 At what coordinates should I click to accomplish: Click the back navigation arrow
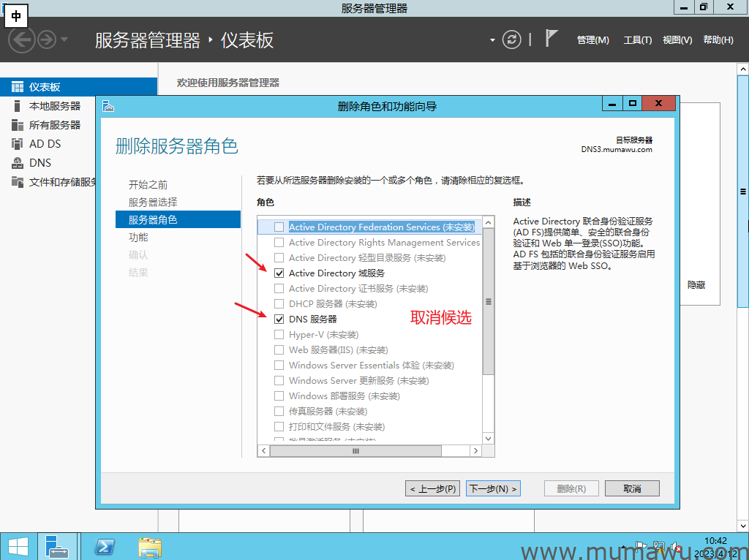point(22,39)
